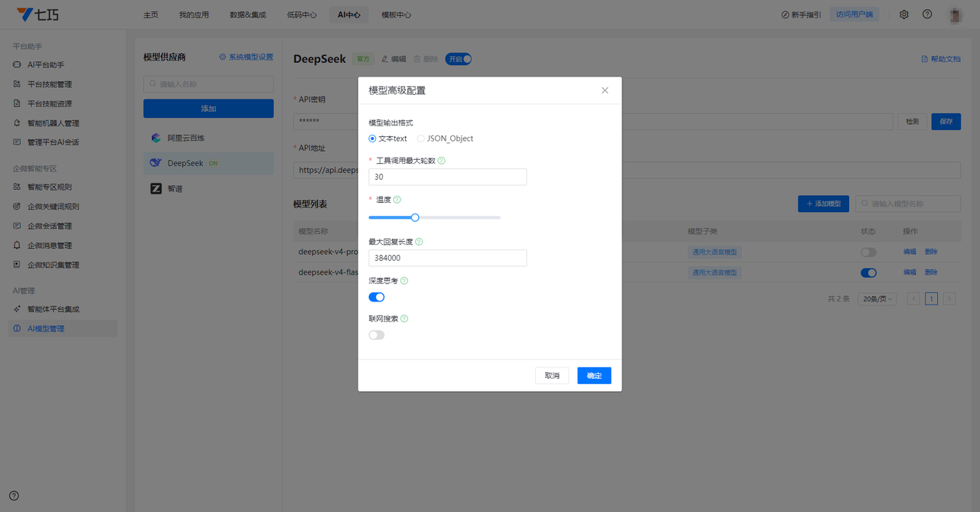Viewport: 980px width, 512px height.
Task: Click 编辑 next to the DeepSeek title
Action: tap(394, 59)
